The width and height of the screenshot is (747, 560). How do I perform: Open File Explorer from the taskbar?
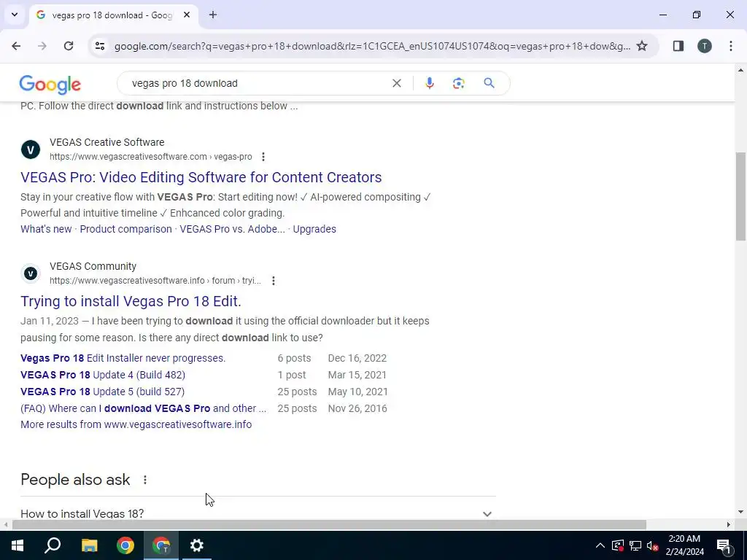tap(89, 545)
